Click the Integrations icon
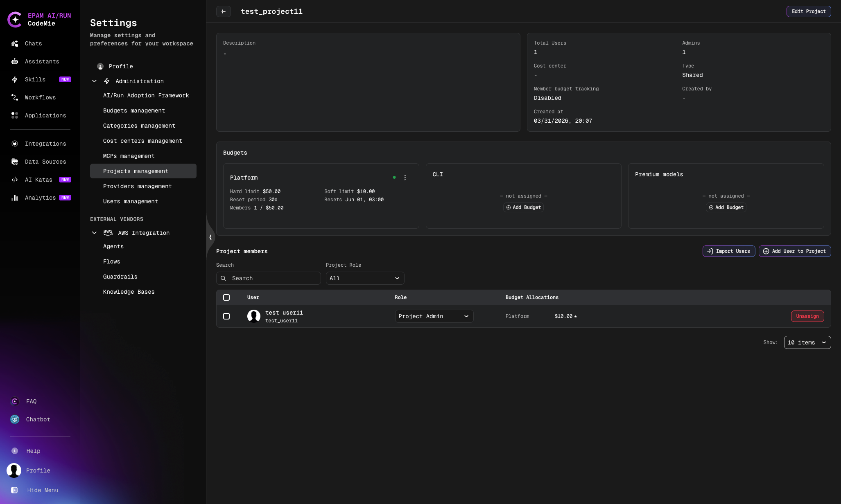The width and height of the screenshot is (841, 504). pos(15,144)
